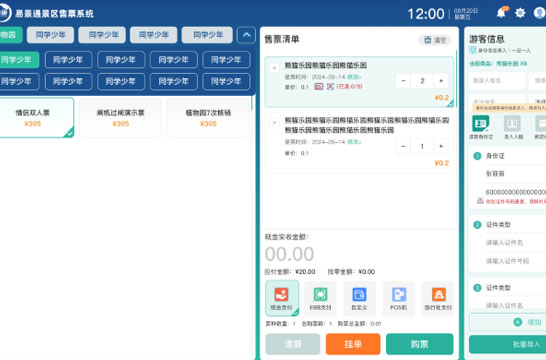This screenshot has height=360, width=546.
Task: Select the 闸机过闸演示票 ticket card
Action: [x=120, y=118]
